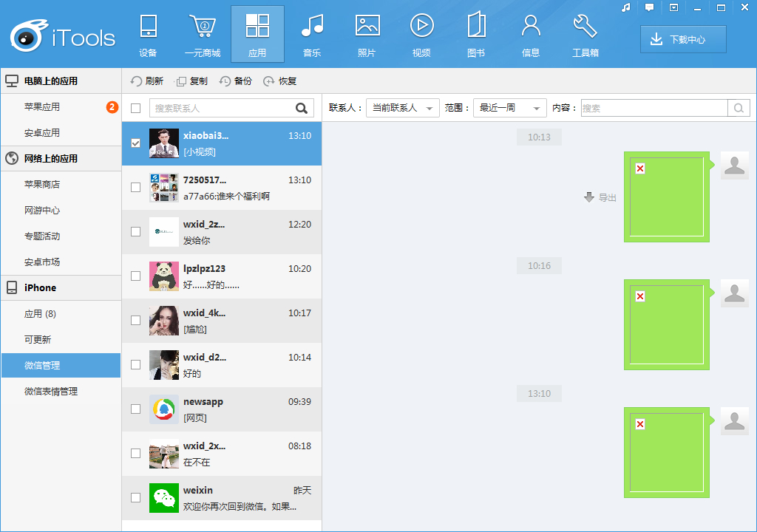Collapse the 电脑上的应用 sidebar group
The width and height of the screenshot is (757, 532).
click(x=61, y=81)
